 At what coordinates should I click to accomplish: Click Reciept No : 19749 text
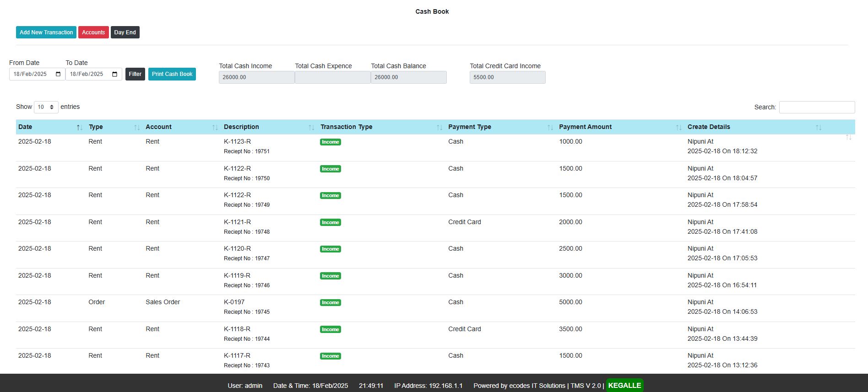coord(247,205)
